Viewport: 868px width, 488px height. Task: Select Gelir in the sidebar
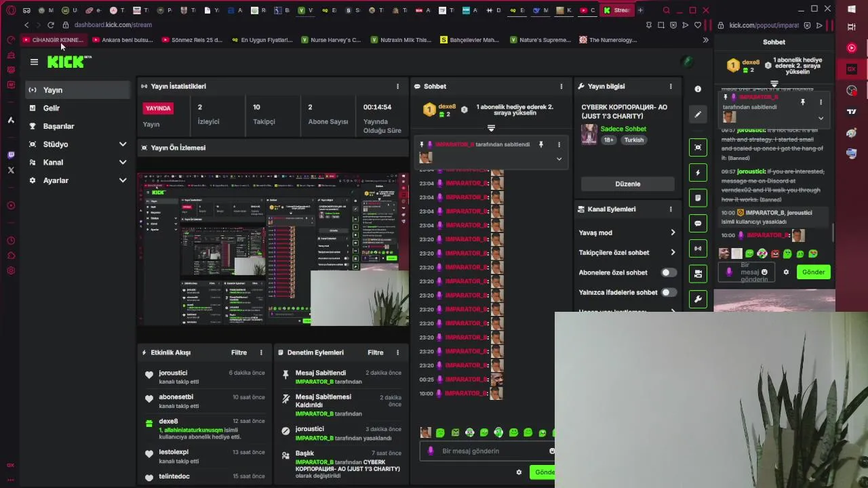[x=78, y=108]
